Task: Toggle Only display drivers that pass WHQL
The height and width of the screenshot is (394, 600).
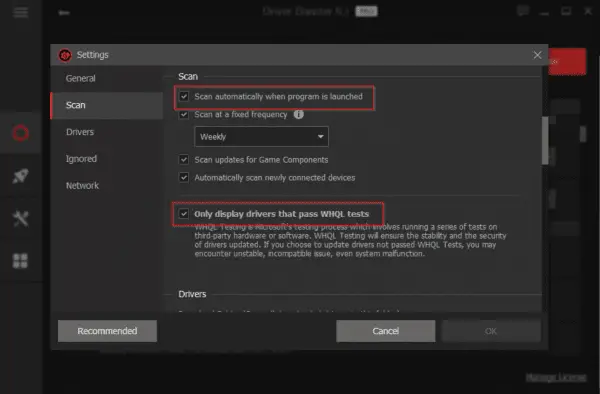Action: coord(184,214)
